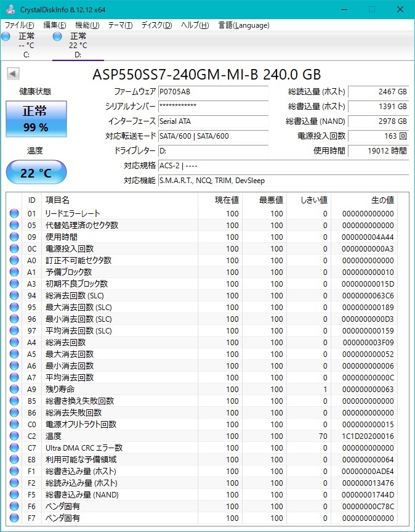The width and height of the screenshot is (415, 532).
Task: Click status icon of F1 総書き込み量 (ホスト) row
Action: tap(14, 471)
